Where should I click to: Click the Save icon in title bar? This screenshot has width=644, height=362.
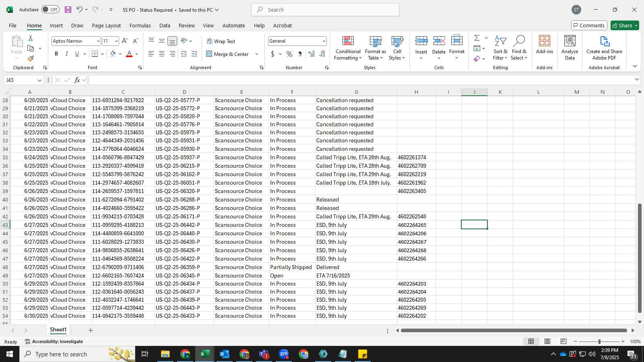click(68, 10)
